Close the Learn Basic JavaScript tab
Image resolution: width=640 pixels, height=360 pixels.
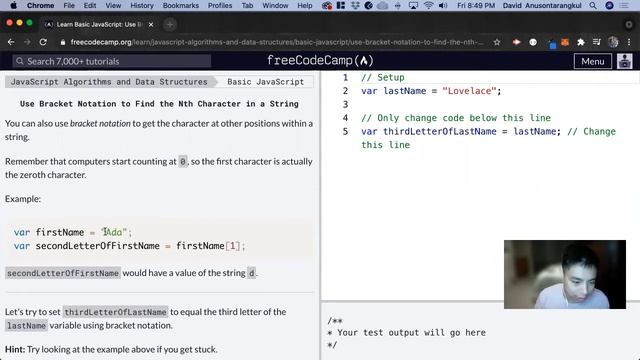click(x=151, y=24)
